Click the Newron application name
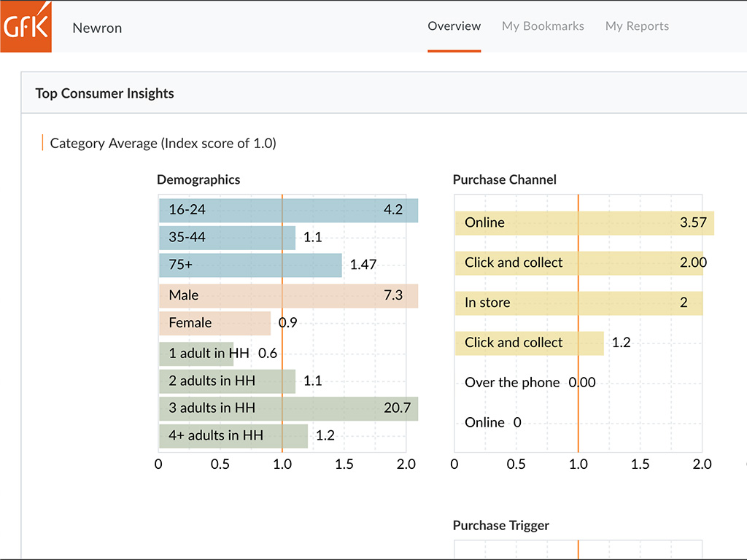Screen dimensions: 747x560 [x=96, y=28]
